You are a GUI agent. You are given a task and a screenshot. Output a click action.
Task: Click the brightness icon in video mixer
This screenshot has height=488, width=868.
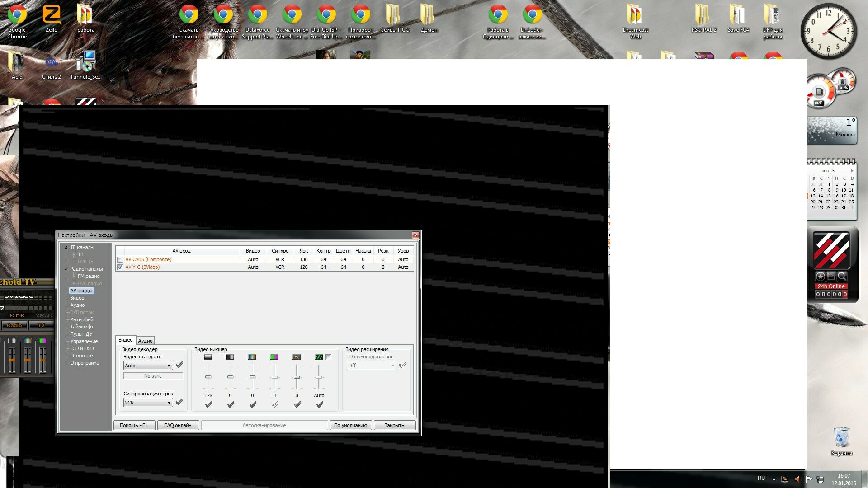tap(208, 357)
